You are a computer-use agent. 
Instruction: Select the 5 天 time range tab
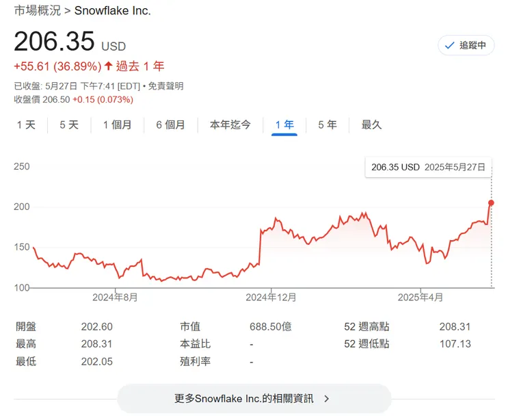[x=69, y=125]
